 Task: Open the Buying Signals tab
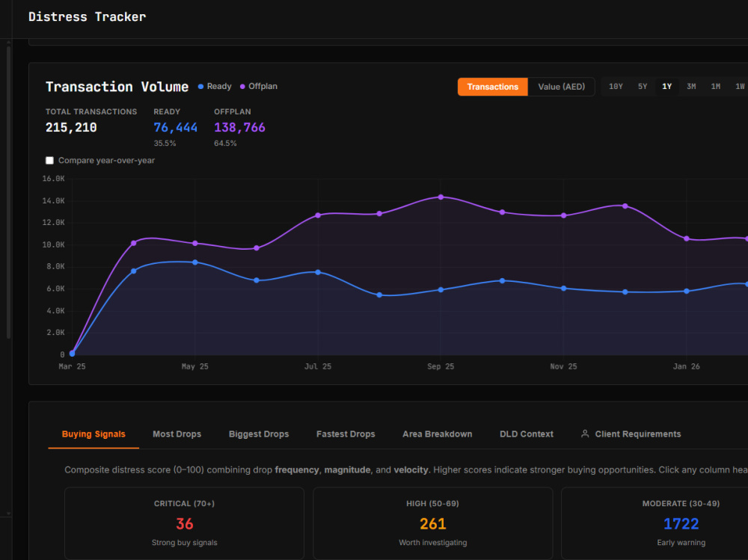coord(93,434)
